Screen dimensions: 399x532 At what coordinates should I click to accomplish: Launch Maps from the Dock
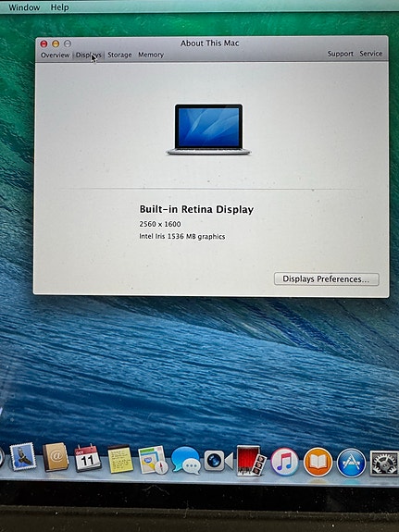153,460
